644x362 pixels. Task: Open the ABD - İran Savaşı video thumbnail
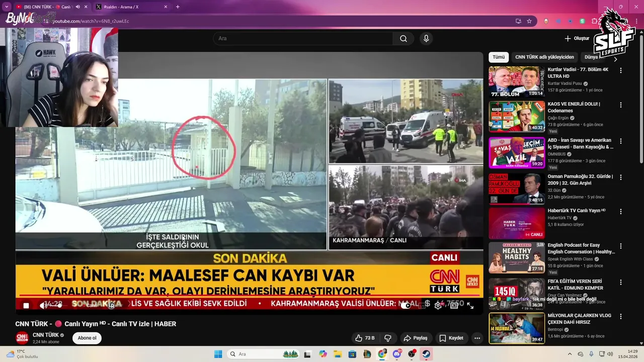point(517,152)
